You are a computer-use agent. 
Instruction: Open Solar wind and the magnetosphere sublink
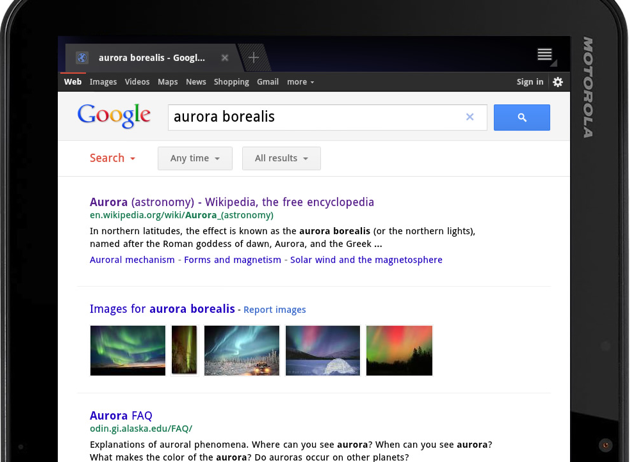366,260
